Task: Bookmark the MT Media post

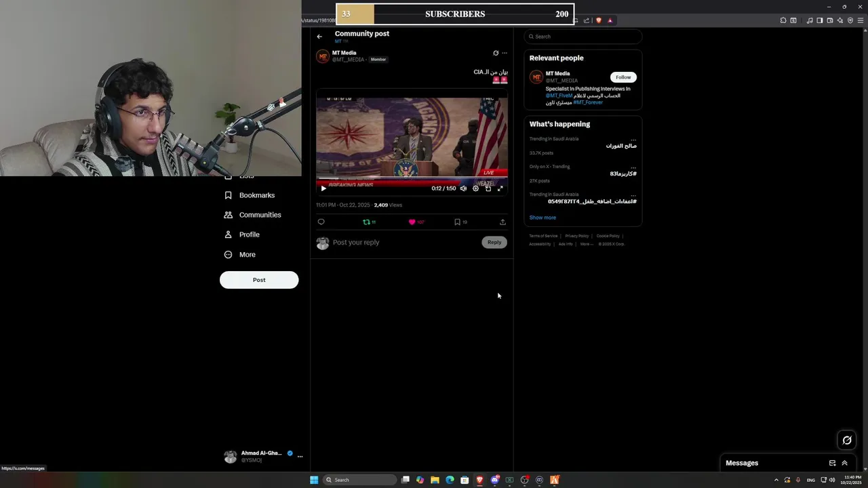Action: click(458, 222)
